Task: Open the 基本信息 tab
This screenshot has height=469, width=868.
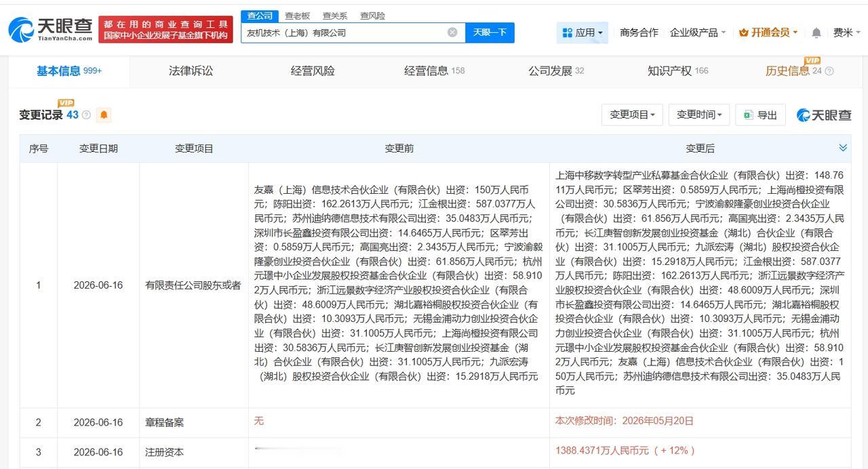Action: [x=69, y=71]
